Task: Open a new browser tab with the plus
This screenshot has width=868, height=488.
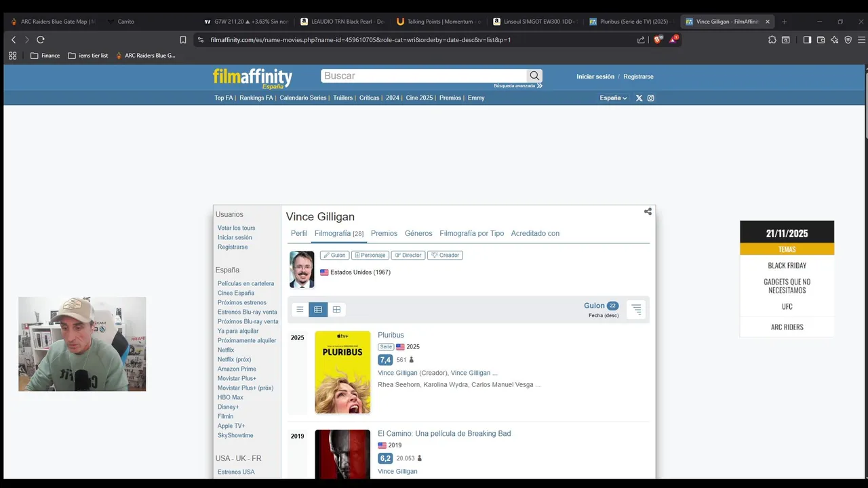Action: tap(785, 22)
